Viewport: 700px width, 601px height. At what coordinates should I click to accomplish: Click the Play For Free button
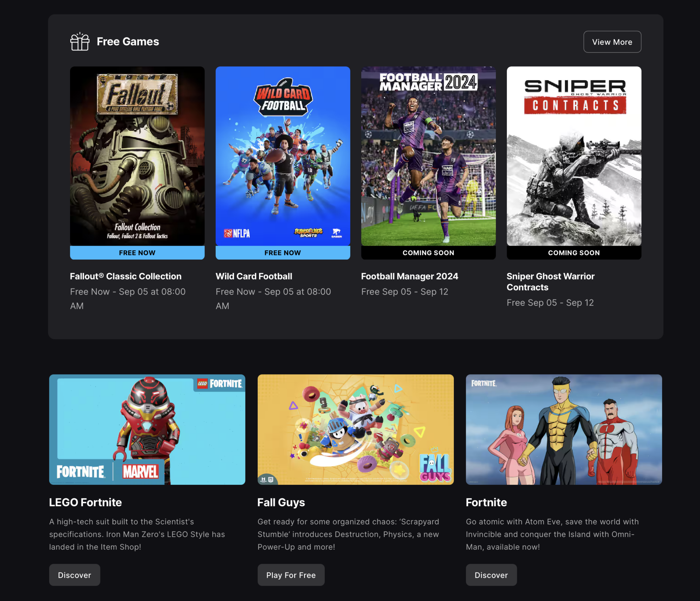[x=291, y=575]
